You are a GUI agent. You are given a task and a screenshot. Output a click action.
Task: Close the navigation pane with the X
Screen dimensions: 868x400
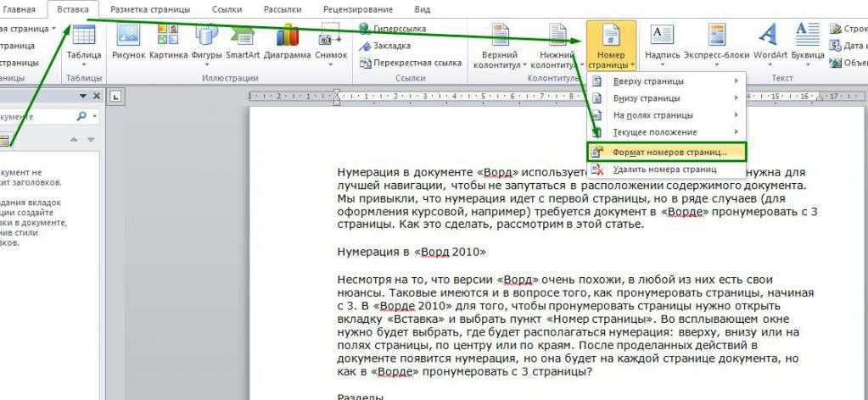point(97,97)
